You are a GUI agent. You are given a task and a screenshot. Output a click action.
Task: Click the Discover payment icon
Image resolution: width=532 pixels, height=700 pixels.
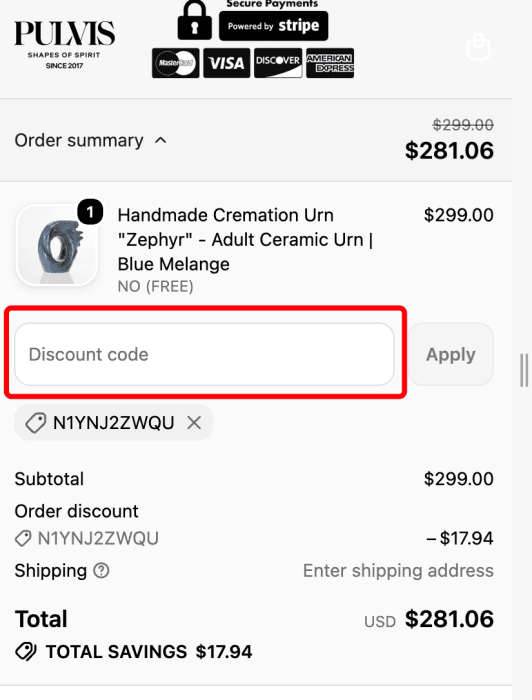278,63
